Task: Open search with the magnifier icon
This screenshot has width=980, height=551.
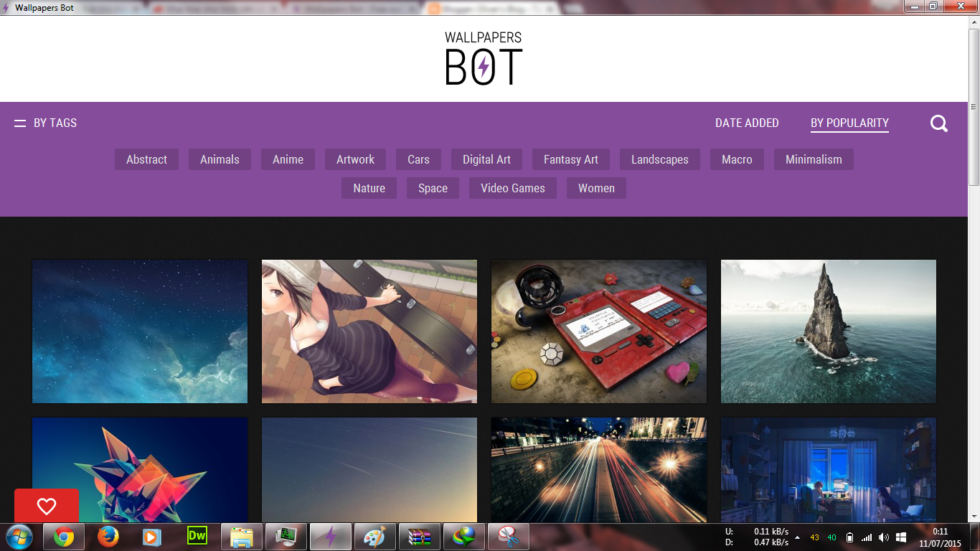Action: [x=938, y=123]
